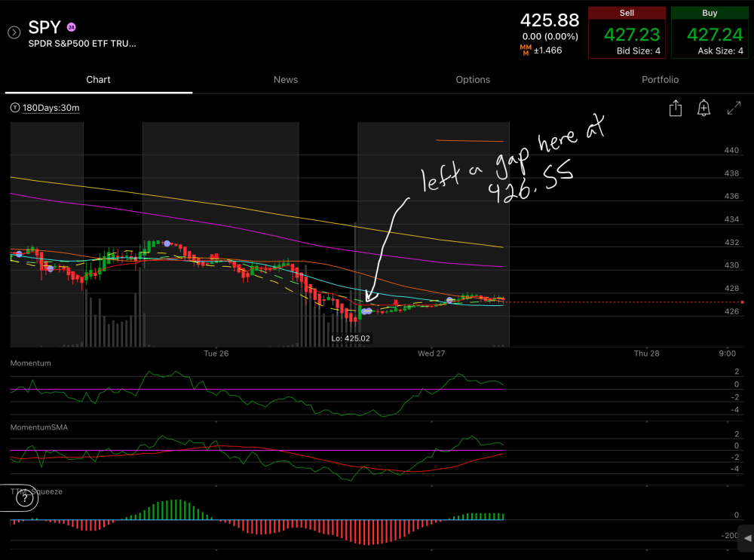Click the SPDR S&P500 ETF TRU... name

click(x=81, y=44)
